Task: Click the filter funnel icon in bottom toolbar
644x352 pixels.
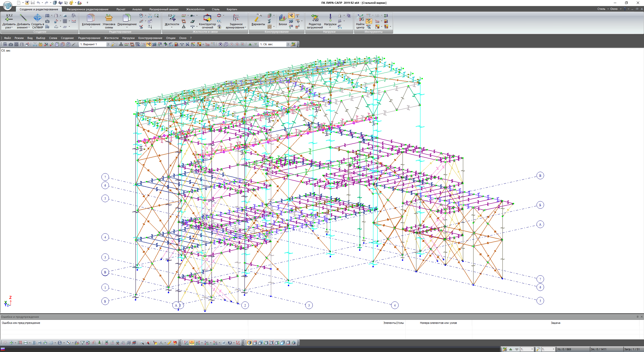Action: [82, 343]
